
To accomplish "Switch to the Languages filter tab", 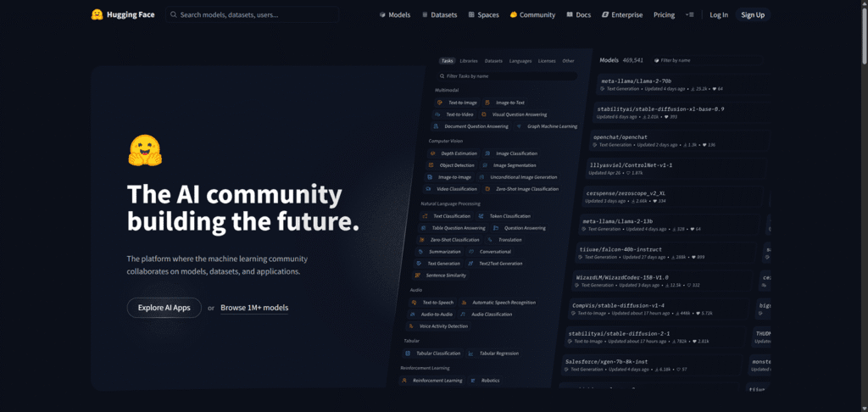I will [520, 61].
